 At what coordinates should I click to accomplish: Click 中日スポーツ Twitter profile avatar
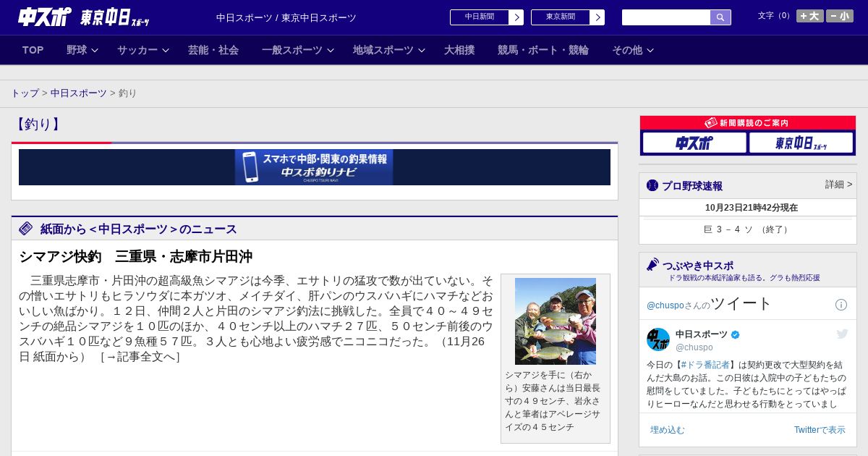click(658, 339)
